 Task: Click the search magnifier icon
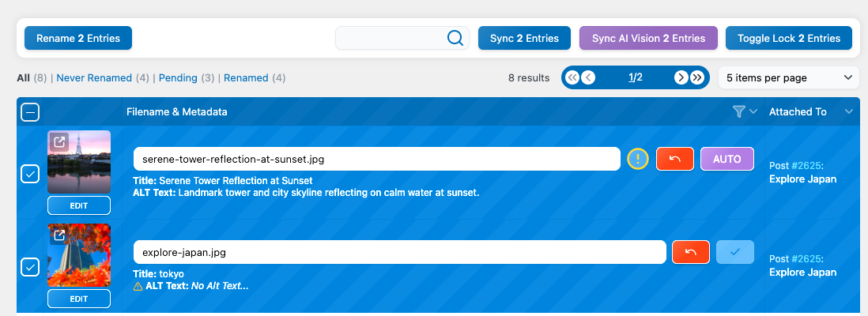pos(455,38)
